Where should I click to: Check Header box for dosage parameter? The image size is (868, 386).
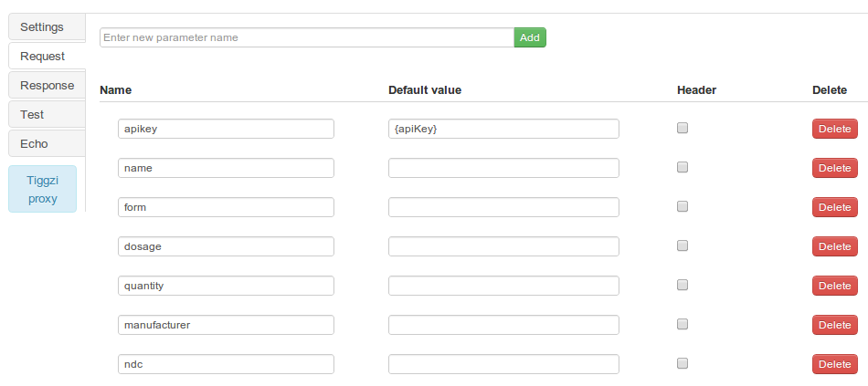coord(683,245)
